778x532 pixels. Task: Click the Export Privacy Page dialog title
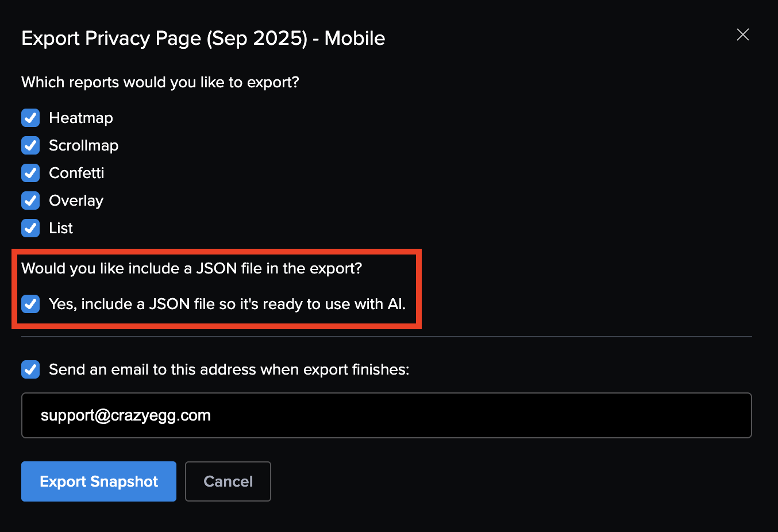tap(203, 38)
